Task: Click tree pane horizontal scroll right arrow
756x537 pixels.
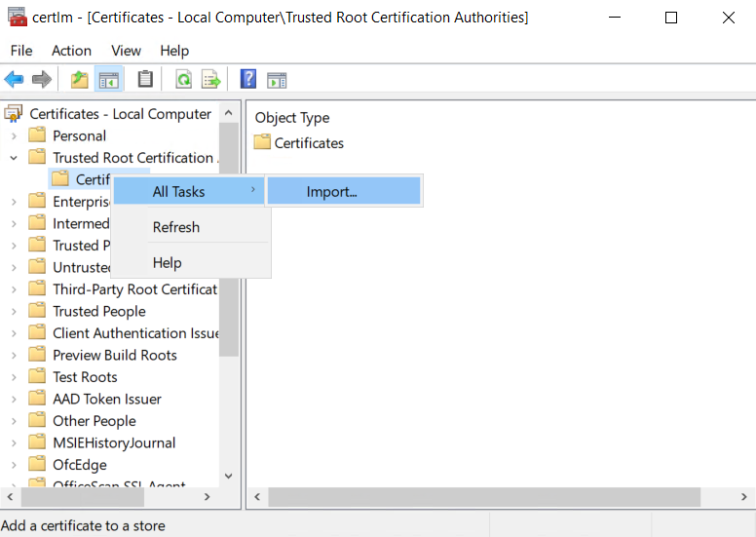Action: point(208,497)
